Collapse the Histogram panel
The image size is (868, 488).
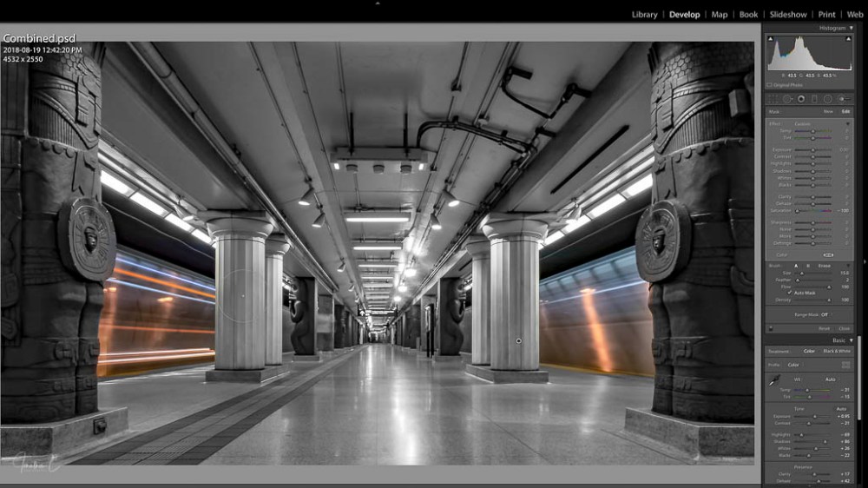pyautogui.click(x=851, y=28)
